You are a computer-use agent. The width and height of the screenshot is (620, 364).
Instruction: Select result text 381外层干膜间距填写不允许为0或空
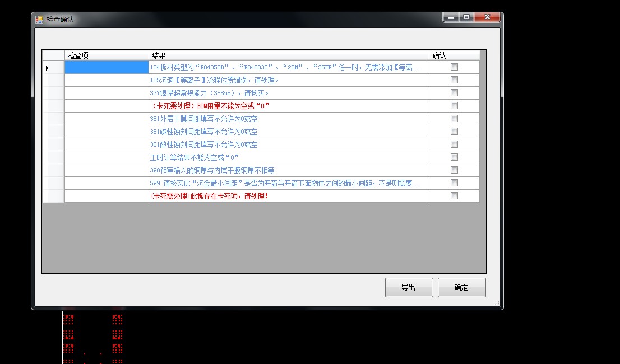pos(203,119)
